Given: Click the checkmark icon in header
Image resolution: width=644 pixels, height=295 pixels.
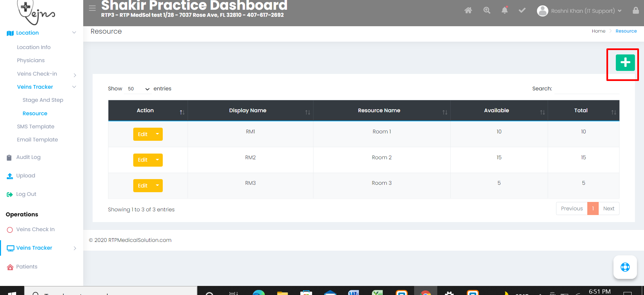Looking at the screenshot, I should click(522, 11).
